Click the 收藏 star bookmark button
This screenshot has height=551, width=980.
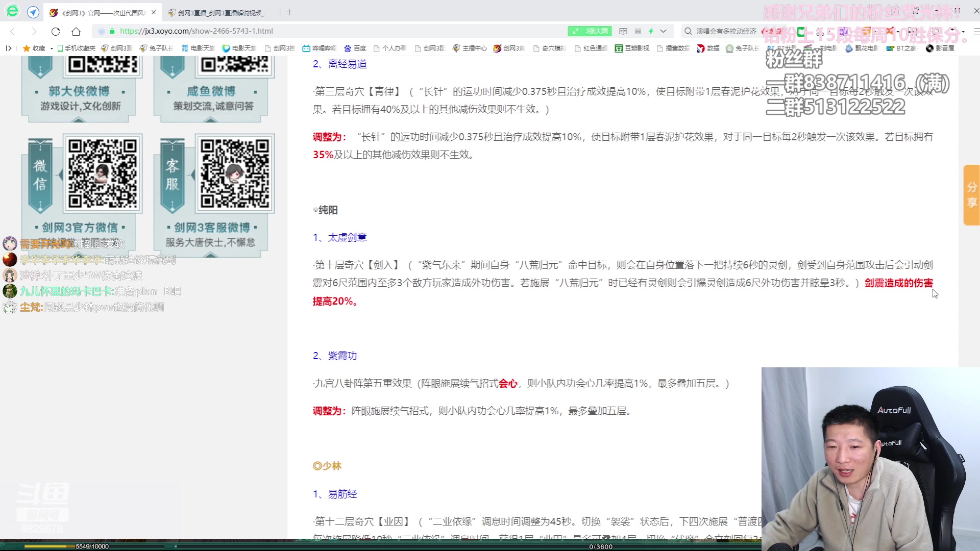[34, 48]
